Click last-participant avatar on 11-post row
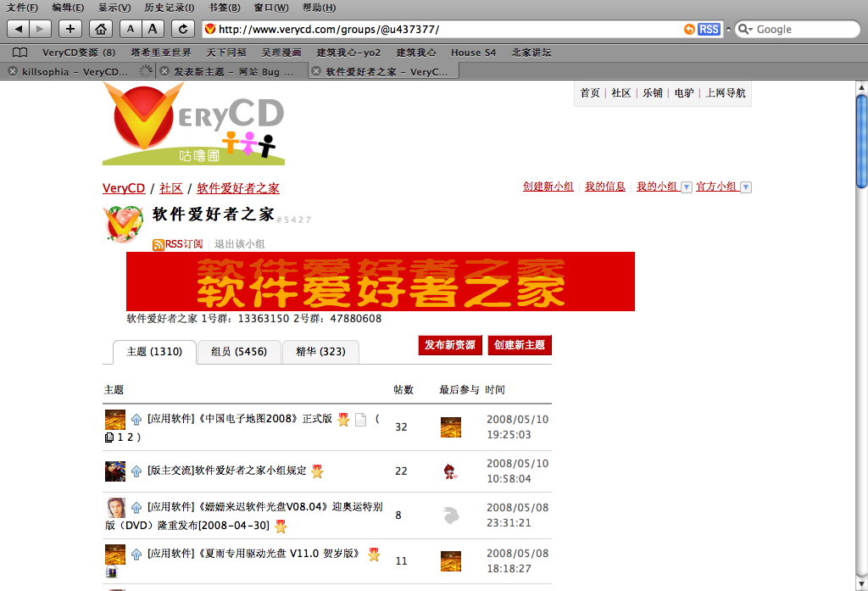868x591 pixels. [x=451, y=561]
